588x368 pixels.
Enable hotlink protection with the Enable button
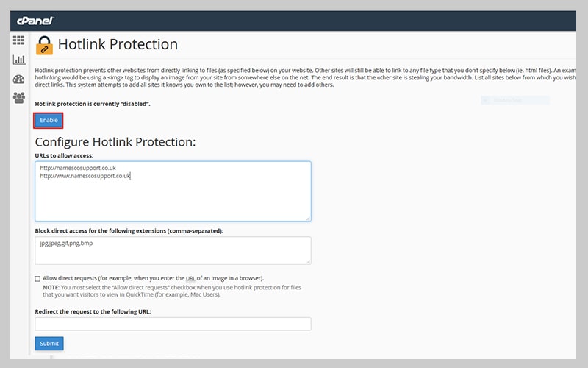click(49, 120)
